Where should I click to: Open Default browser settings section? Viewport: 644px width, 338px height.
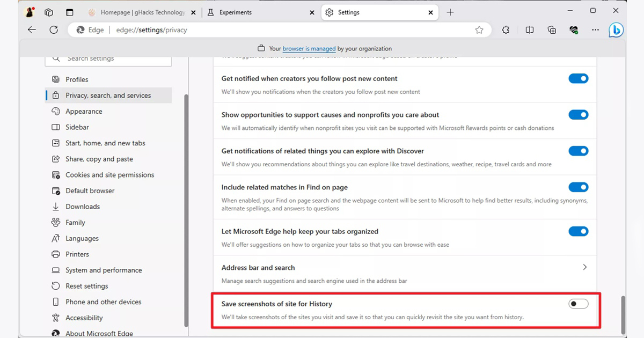[x=108, y=190]
